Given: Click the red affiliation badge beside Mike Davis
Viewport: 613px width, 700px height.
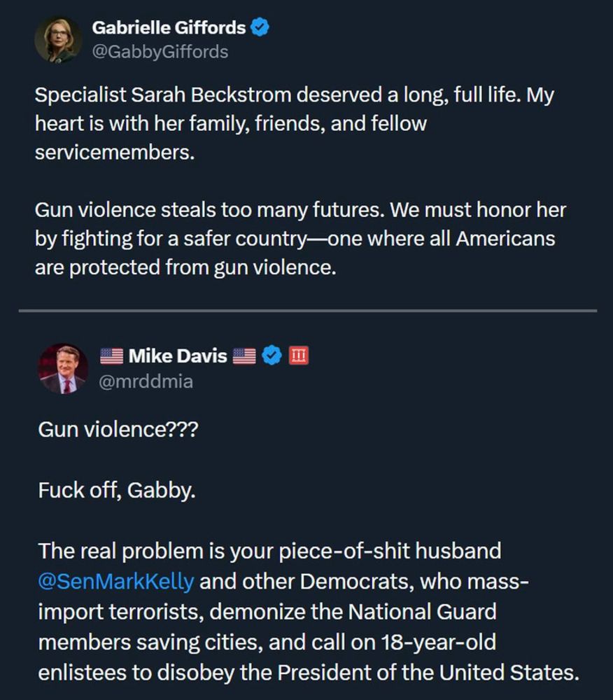Looking at the screenshot, I should click(x=299, y=356).
